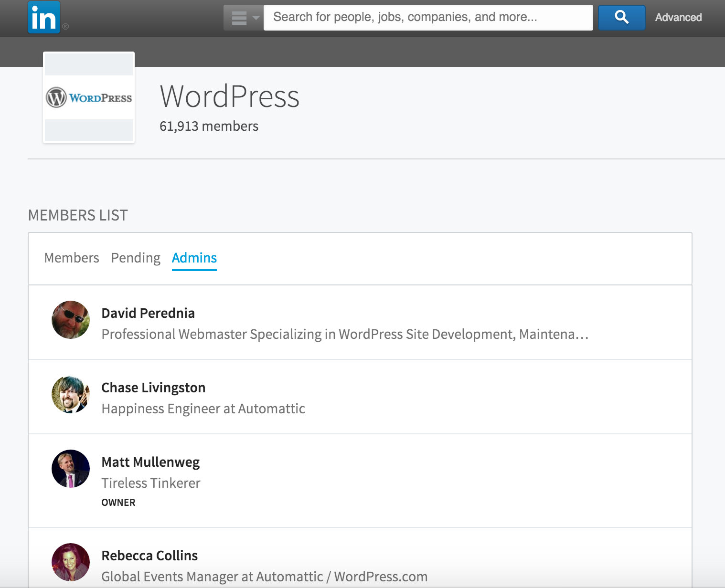The image size is (725, 588).
Task: Switch to the Pending tab
Action: (x=135, y=258)
